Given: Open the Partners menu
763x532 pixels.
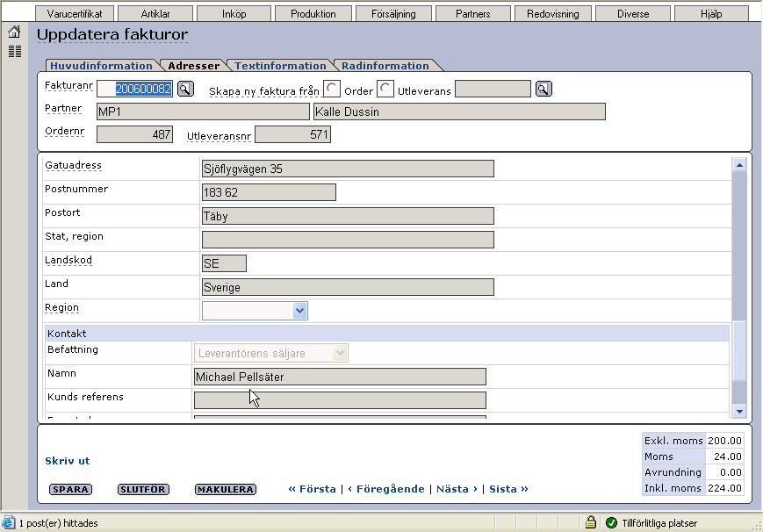Looking at the screenshot, I should (x=473, y=14).
